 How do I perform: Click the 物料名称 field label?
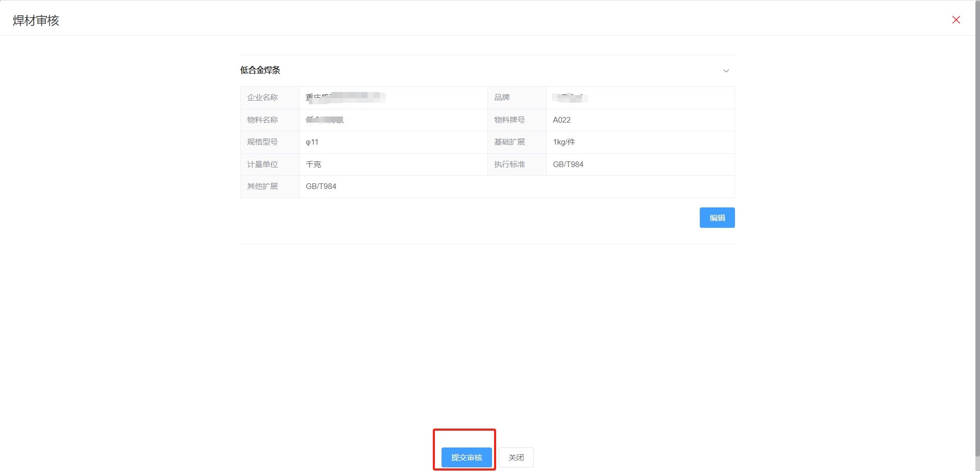click(x=262, y=120)
